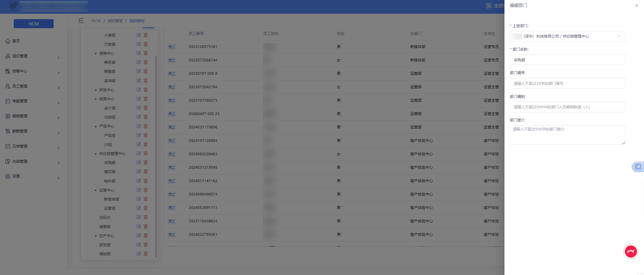Open 薪酬管理 in the sidebar menu
The width and height of the screenshot is (644, 275).
[33, 131]
